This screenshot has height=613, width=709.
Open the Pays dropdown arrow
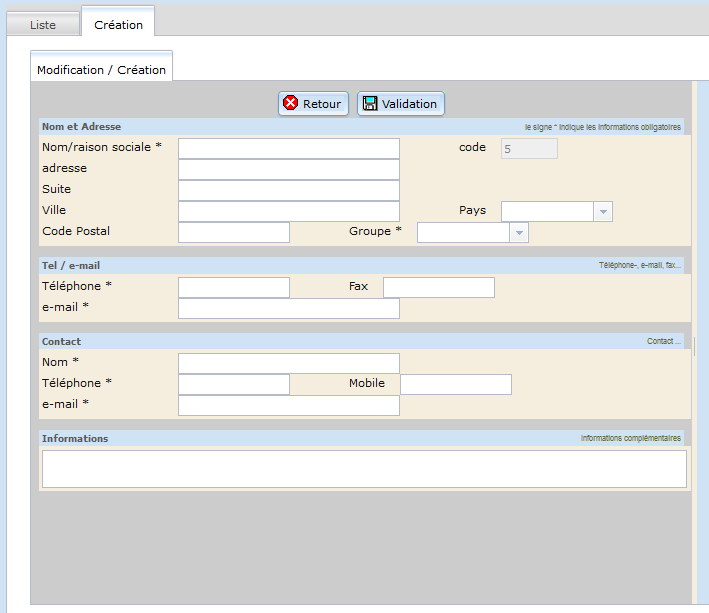click(x=602, y=211)
